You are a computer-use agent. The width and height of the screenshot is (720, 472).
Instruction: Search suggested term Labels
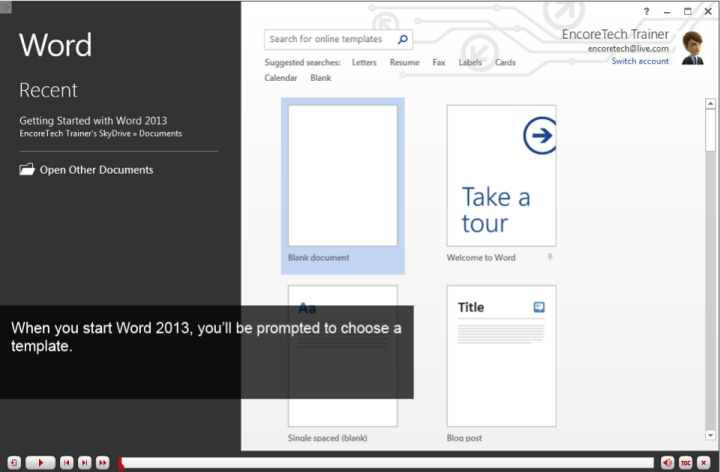point(470,62)
